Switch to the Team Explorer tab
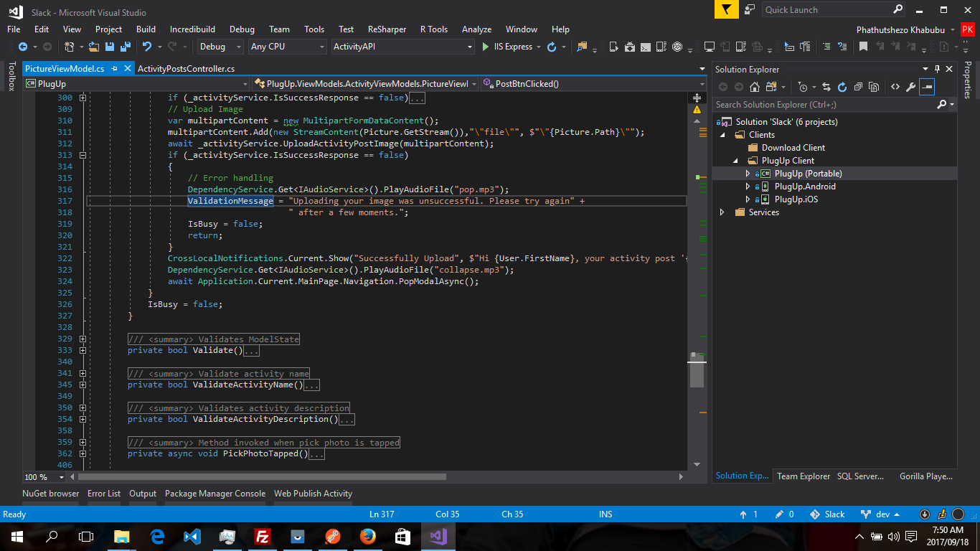The image size is (980, 551). pos(803,476)
